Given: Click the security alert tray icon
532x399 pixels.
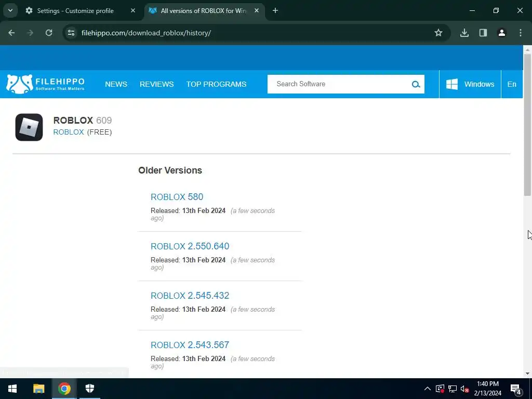Looking at the screenshot, I should 440,389.
